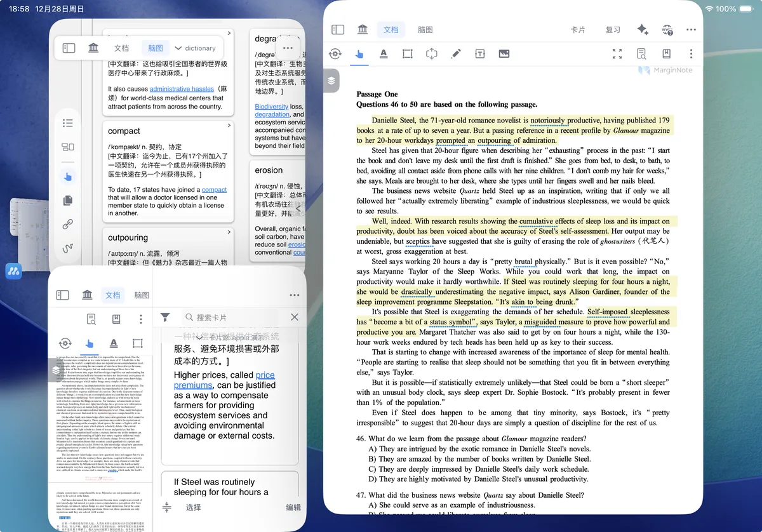Expand dictionary notebook dropdown
Image resolution: width=762 pixels, height=532 pixels.
tap(196, 48)
